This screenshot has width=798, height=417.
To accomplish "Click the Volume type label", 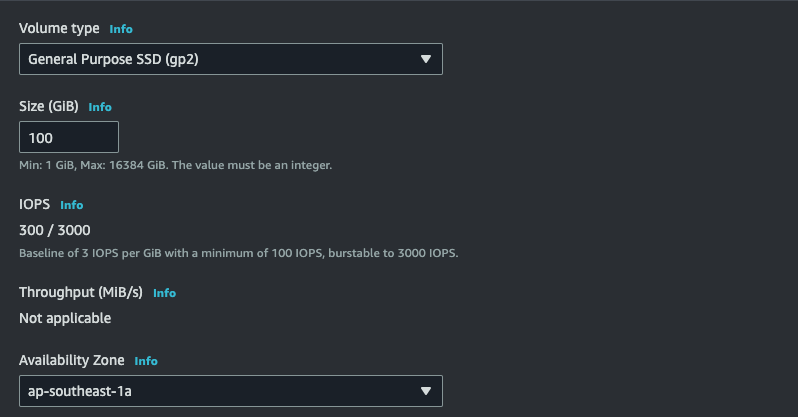I will click(59, 29).
